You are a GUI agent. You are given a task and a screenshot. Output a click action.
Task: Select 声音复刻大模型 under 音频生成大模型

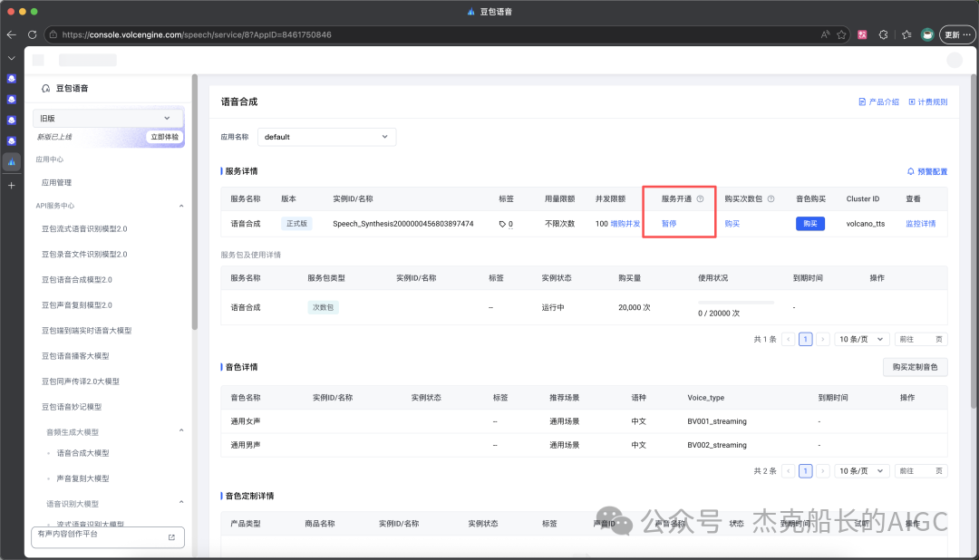(82, 478)
